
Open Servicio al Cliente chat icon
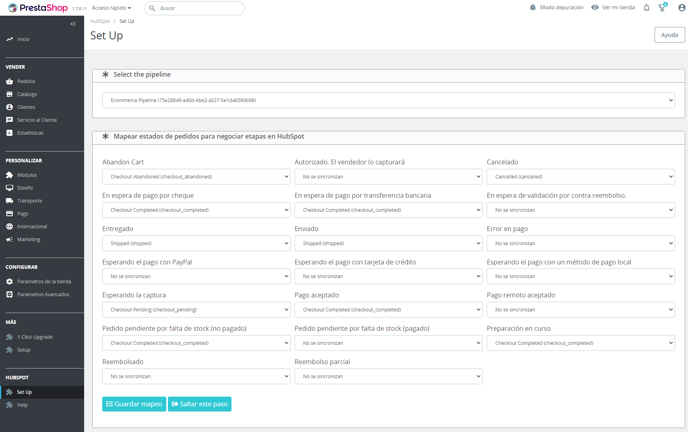click(9, 120)
